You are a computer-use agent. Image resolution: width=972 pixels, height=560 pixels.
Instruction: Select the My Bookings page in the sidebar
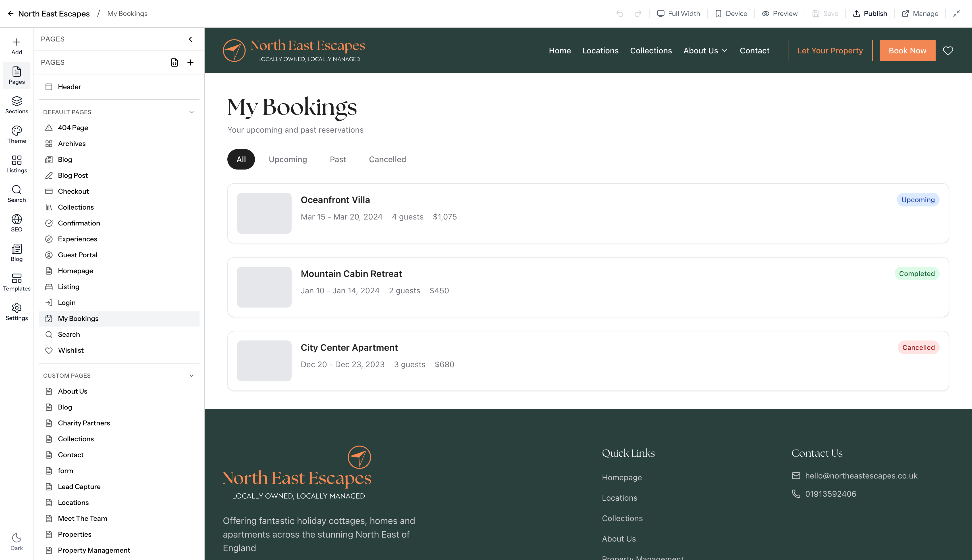point(78,318)
